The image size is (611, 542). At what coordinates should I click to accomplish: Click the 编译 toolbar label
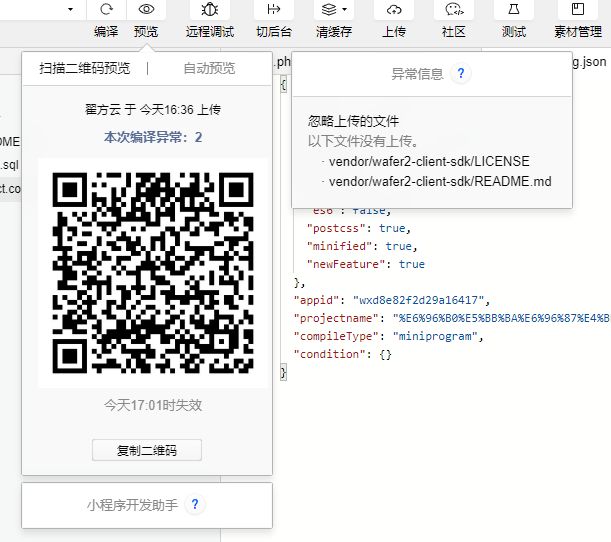pyautogui.click(x=106, y=32)
